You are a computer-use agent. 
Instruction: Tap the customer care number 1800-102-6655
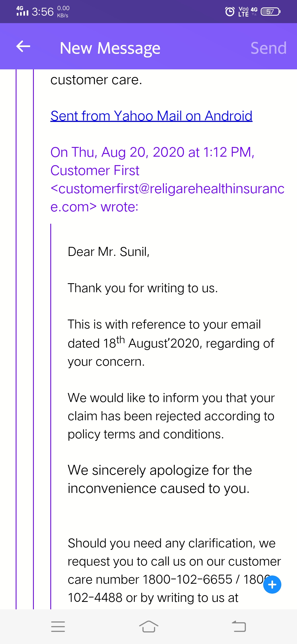coord(188,579)
